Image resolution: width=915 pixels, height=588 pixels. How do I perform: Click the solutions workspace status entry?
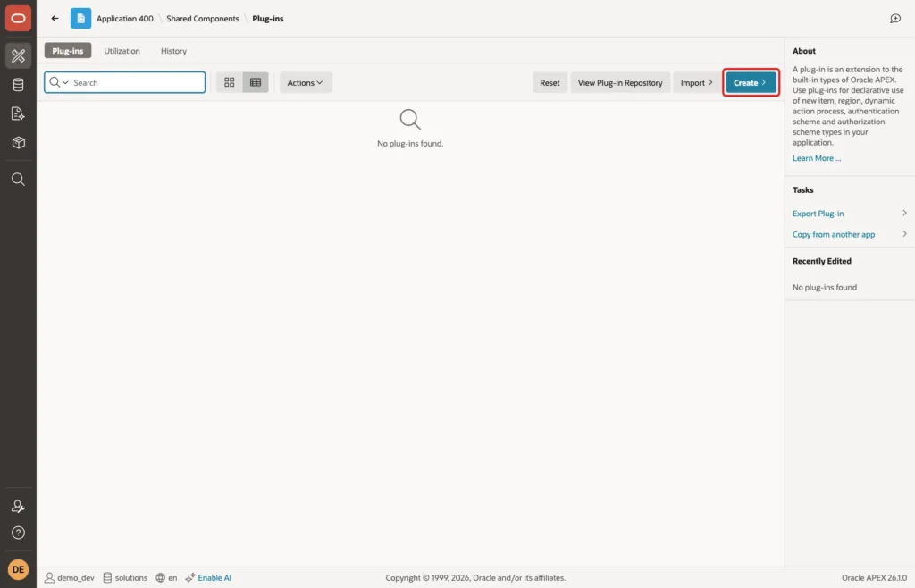tap(125, 577)
